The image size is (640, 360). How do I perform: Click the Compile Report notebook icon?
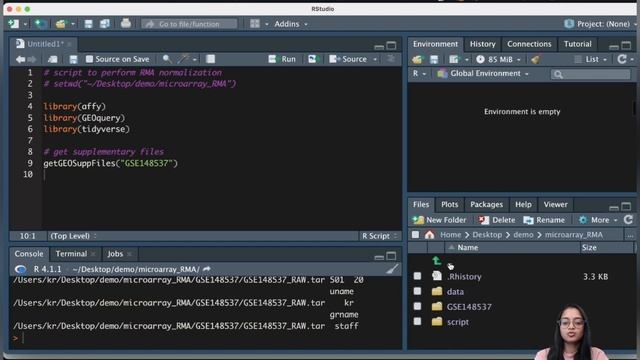[210, 59]
